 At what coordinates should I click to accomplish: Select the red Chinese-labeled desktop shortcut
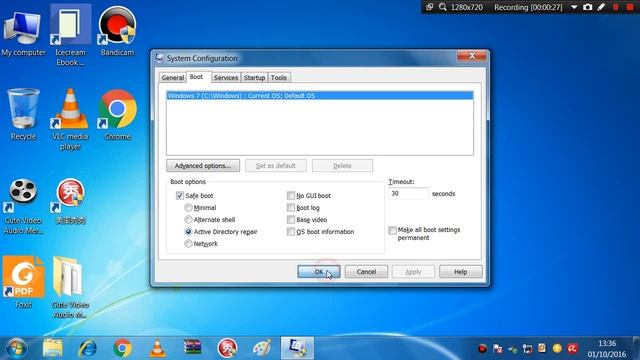click(70, 201)
